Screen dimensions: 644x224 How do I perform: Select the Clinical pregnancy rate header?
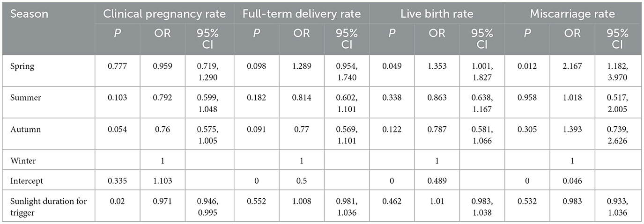click(164, 14)
